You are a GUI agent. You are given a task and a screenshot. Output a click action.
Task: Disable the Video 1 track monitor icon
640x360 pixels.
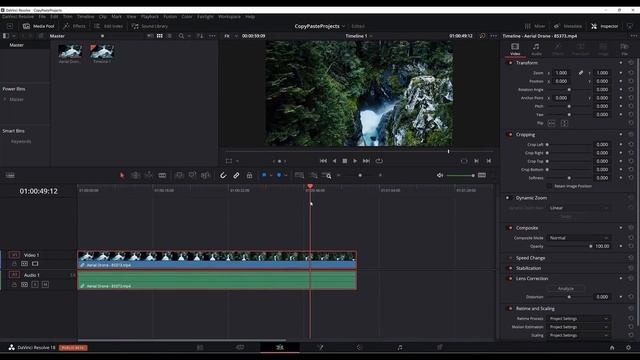point(35,264)
